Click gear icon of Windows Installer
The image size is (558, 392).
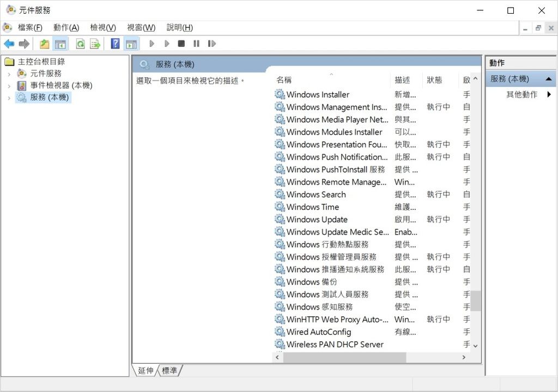280,94
